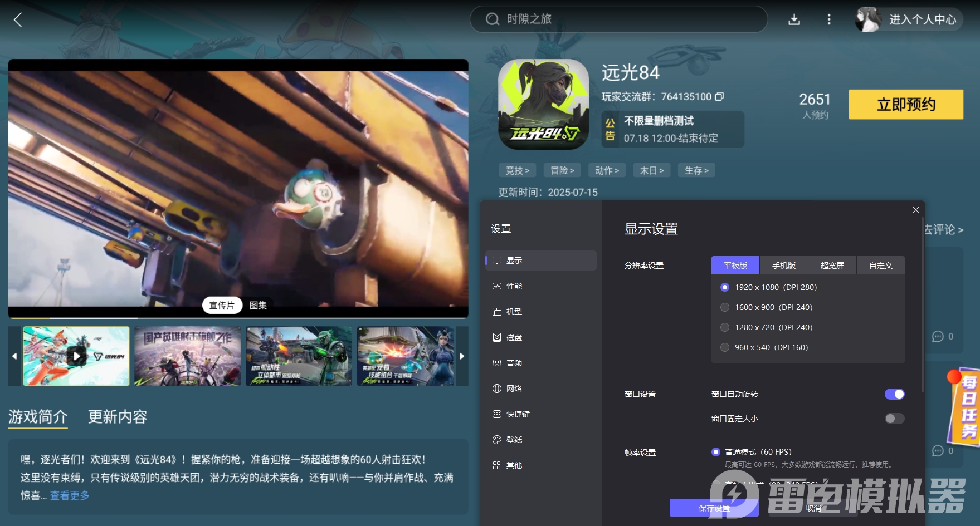The height and width of the screenshot is (526, 980).
Task: Copy the 玩家交流群 group number
Action: [720, 96]
